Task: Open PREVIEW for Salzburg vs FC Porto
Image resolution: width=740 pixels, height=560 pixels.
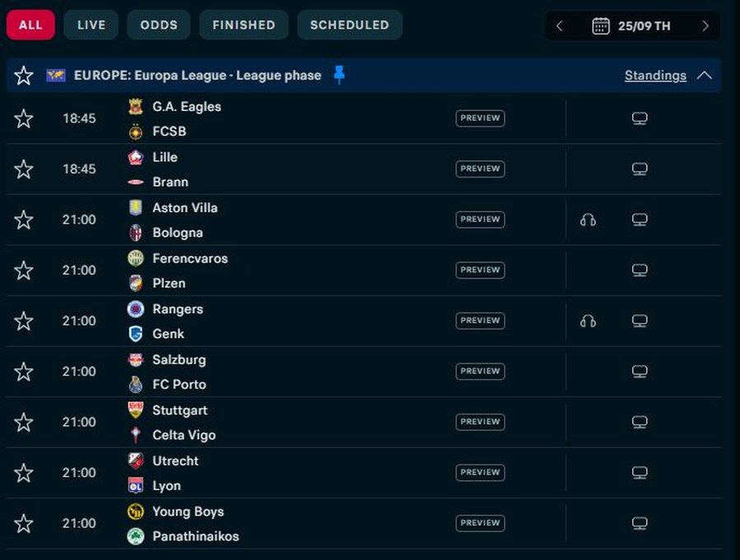Action: pos(480,371)
